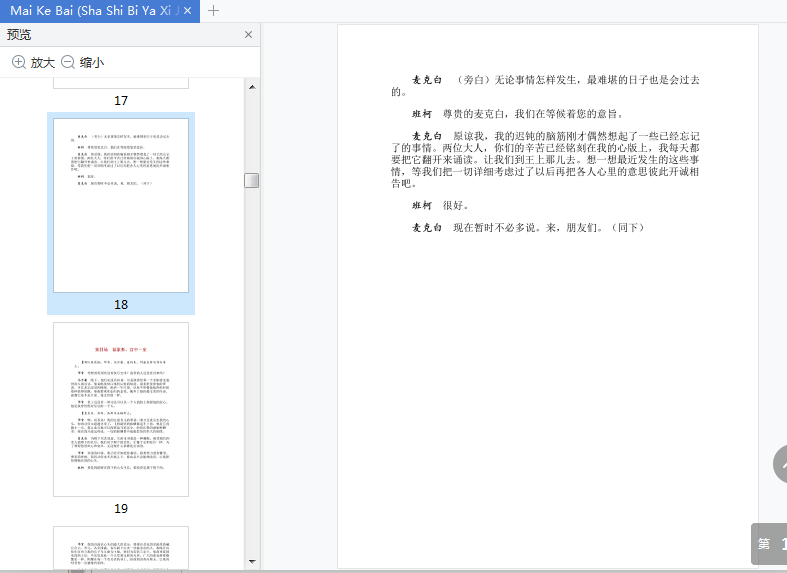Viewport: 787px width, 573px height.
Task: Click the line 现在暂时不必多说
Action: (528, 227)
